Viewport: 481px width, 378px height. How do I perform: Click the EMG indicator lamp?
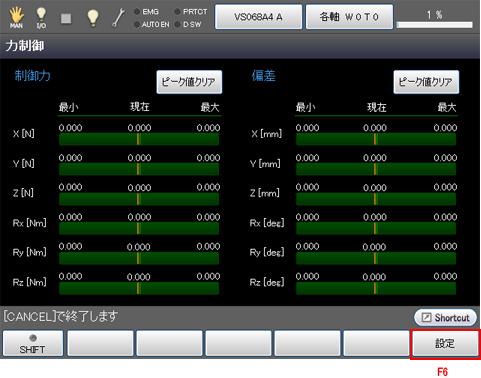pos(137,12)
